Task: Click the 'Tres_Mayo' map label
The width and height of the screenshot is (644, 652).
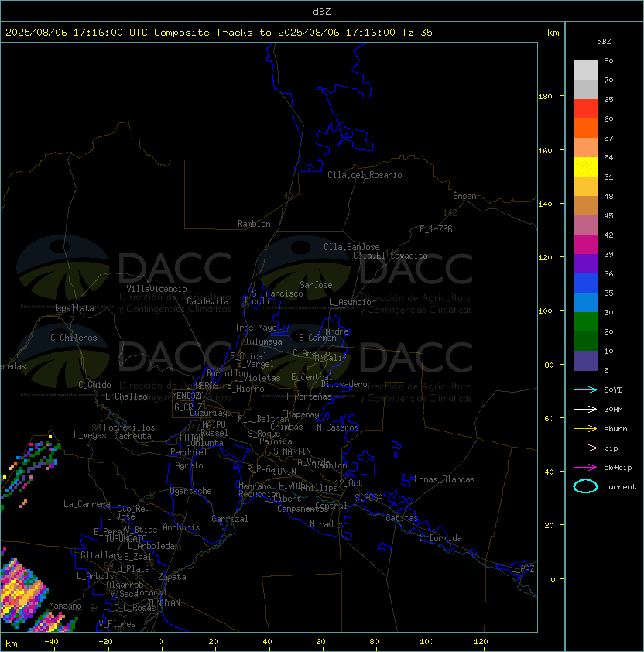Action: tap(255, 328)
